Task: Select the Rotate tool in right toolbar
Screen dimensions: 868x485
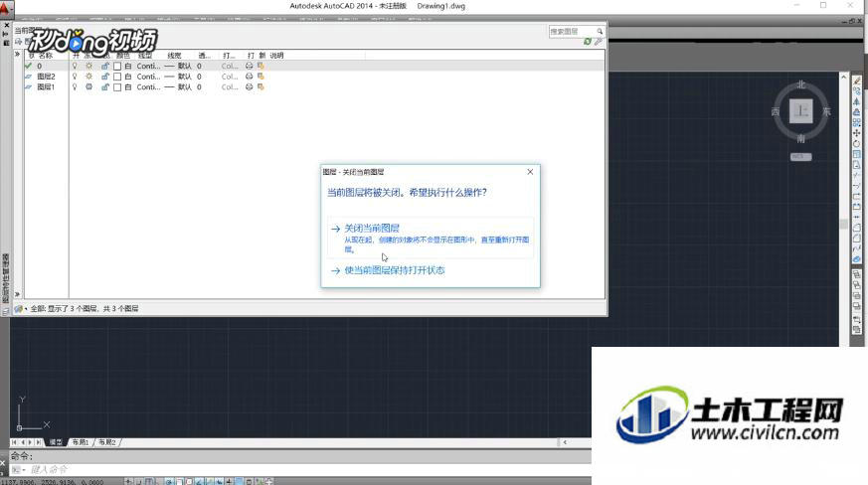Action: click(x=857, y=143)
